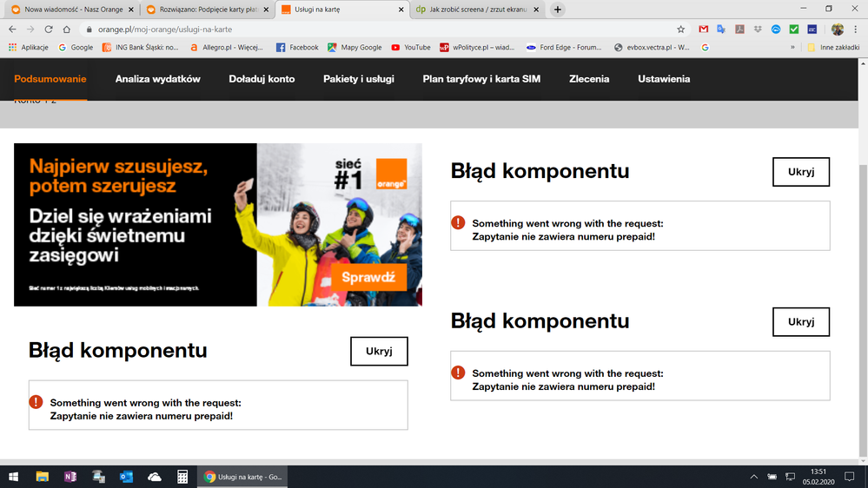Show hidden system tray icons
868x488 pixels.
coord(753,477)
